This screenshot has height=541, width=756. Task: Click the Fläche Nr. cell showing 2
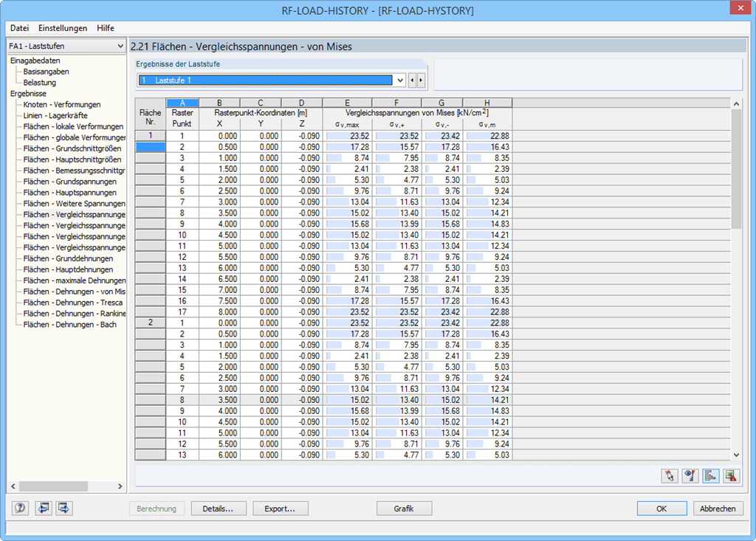tap(151, 323)
